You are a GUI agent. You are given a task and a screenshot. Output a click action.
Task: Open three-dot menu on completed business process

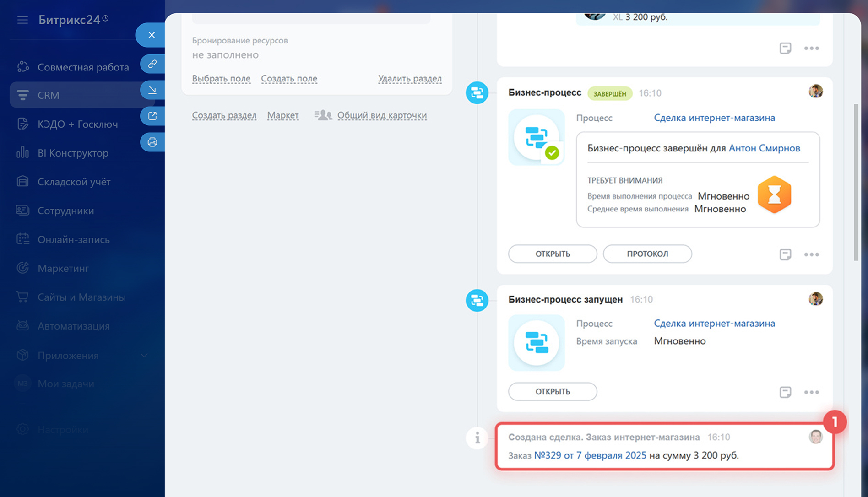pyautogui.click(x=811, y=254)
